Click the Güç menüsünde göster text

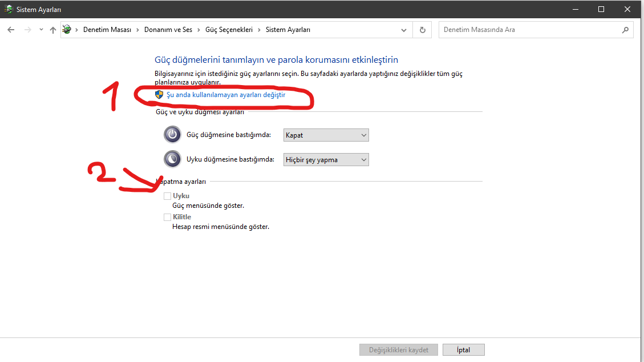click(208, 206)
